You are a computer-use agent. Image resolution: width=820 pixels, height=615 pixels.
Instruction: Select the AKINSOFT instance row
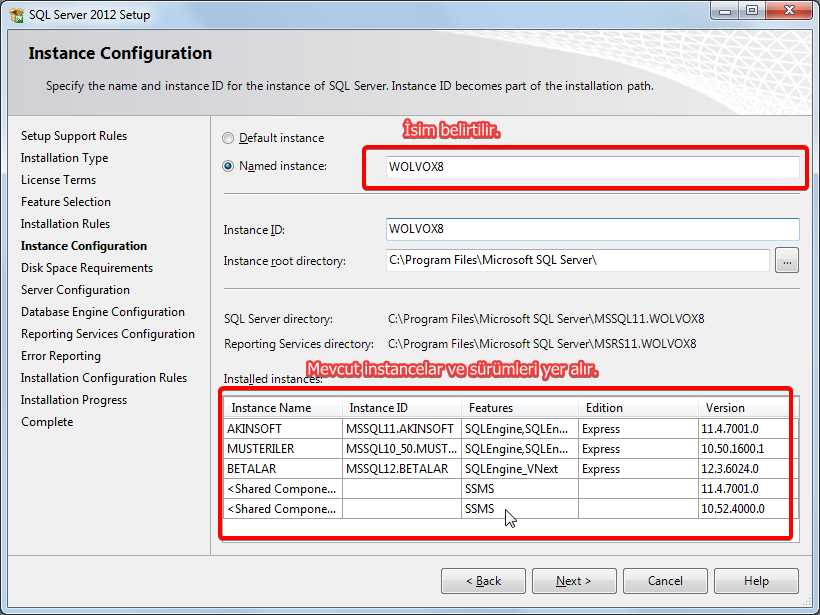[x=511, y=429]
